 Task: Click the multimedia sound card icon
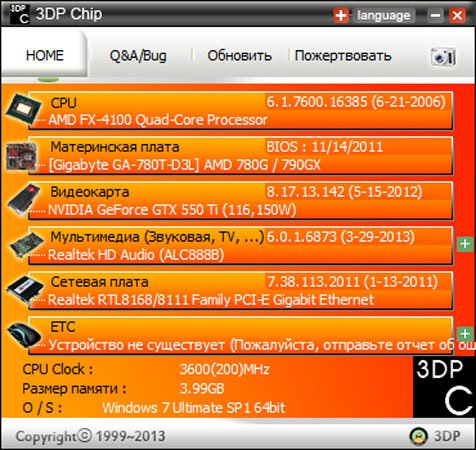click(26, 245)
